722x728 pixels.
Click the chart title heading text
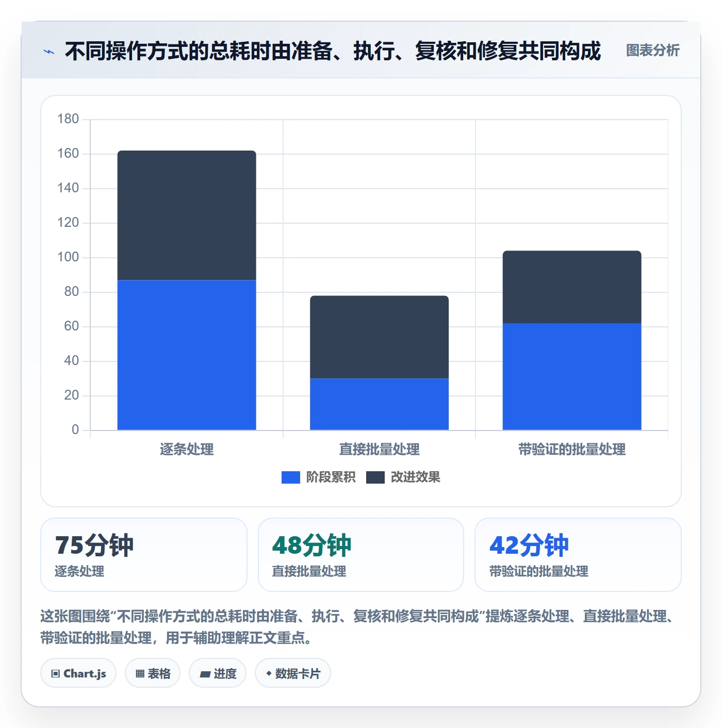(x=333, y=51)
